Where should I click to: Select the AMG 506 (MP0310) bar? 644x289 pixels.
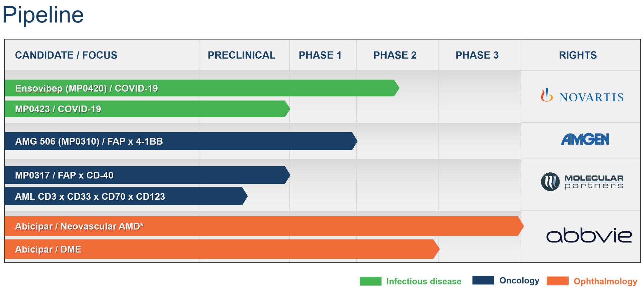pyautogui.click(x=179, y=141)
